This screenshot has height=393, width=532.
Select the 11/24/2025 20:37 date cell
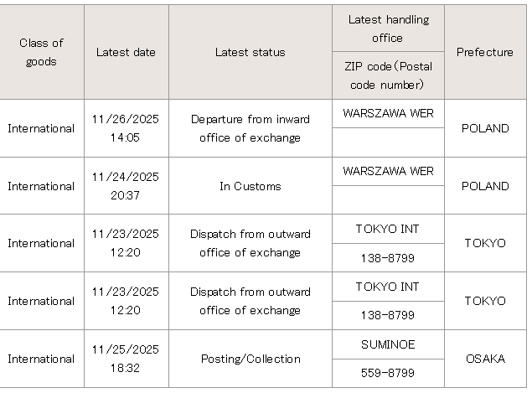(x=126, y=186)
